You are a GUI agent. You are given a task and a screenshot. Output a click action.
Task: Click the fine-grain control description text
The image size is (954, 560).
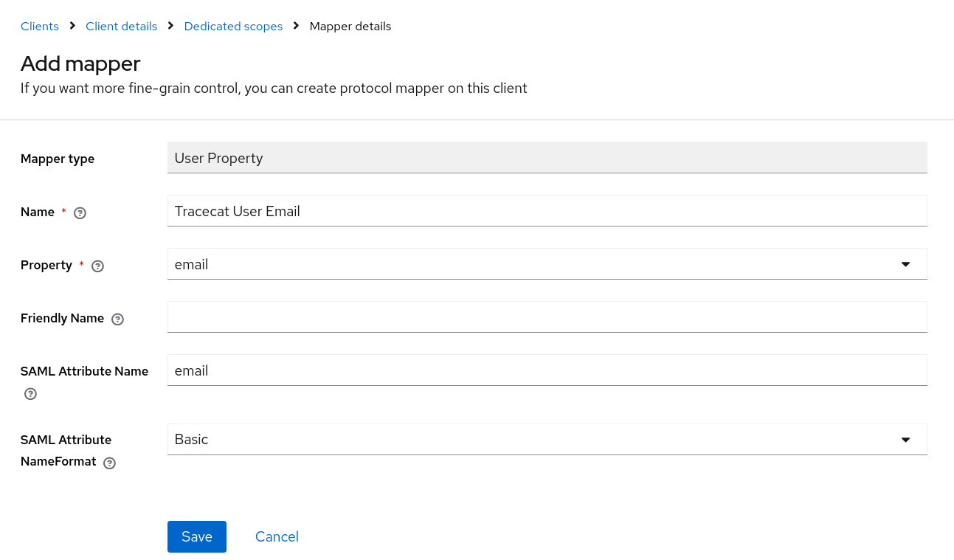pos(274,89)
